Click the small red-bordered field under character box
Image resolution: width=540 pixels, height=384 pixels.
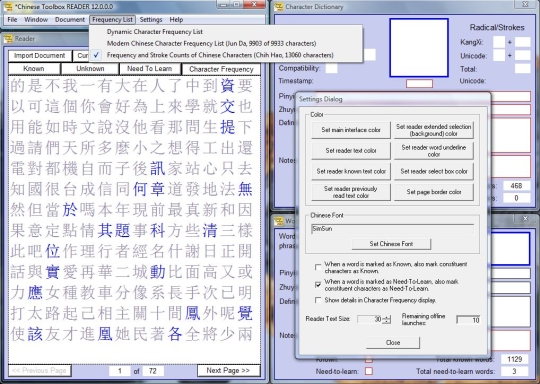[x=419, y=84]
